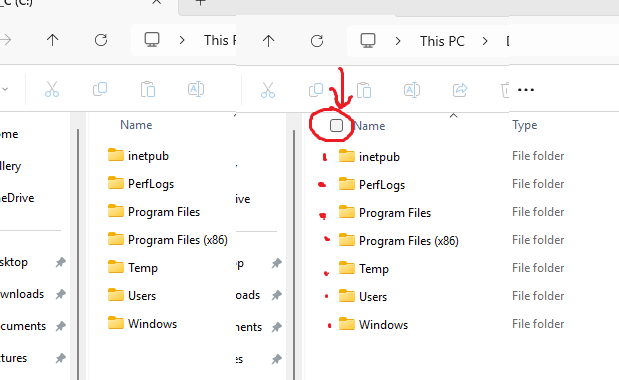Click Paste icon in the left window toolbar
619x380 pixels.
148,89
